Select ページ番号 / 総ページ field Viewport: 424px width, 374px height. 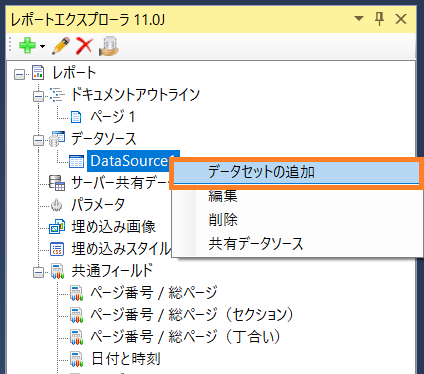point(154,293)
